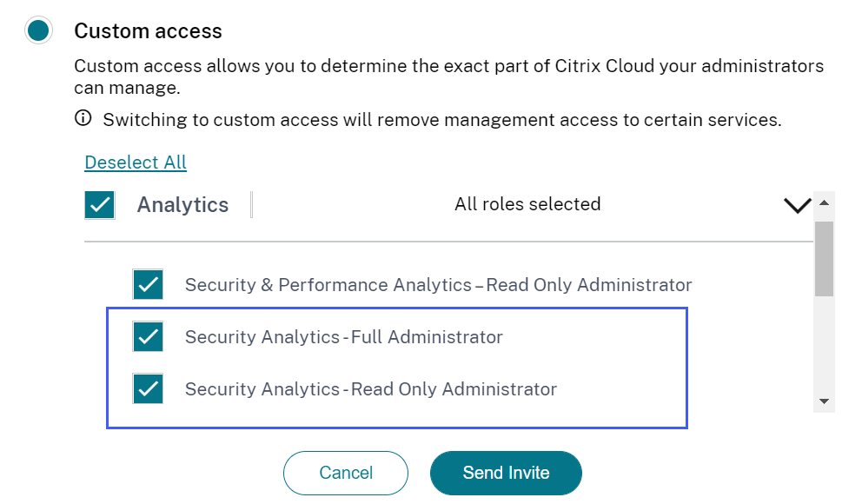Click the roles list scrollbar thumb
Viewport: 862px width, 504px height.
825,258
